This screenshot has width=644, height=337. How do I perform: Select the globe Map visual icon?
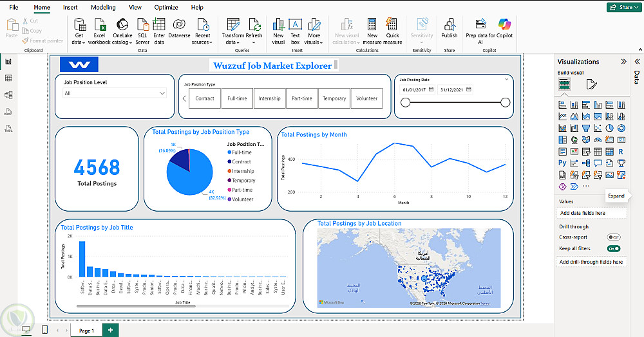tap(574, 140)
